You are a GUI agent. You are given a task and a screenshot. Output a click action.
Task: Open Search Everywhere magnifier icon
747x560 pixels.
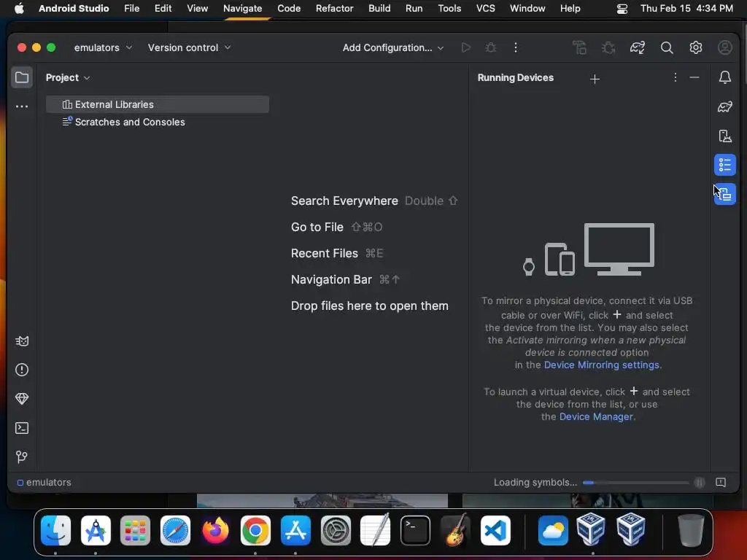click(x=667, y=47)
